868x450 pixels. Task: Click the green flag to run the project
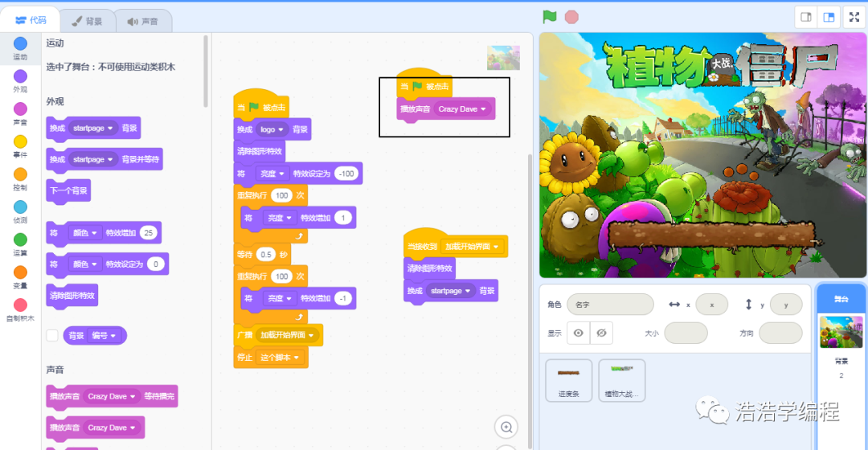click(549, 17)
